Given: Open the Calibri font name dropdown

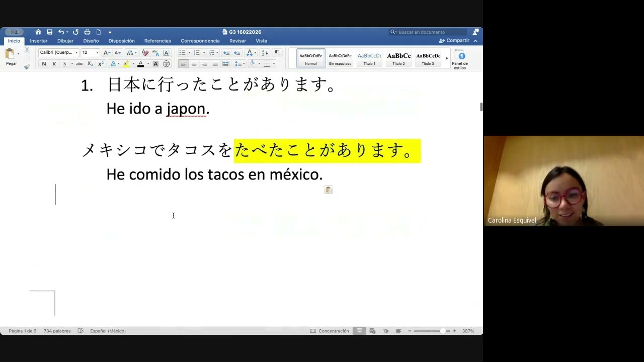Looking at the screenshot, I should (x=76, y=53).
